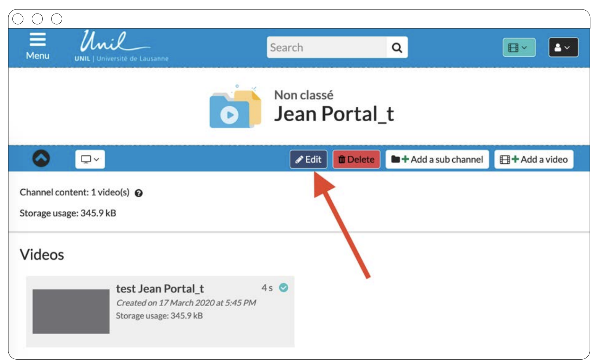Click the Jean Portal_t channel title

(334, 114)
